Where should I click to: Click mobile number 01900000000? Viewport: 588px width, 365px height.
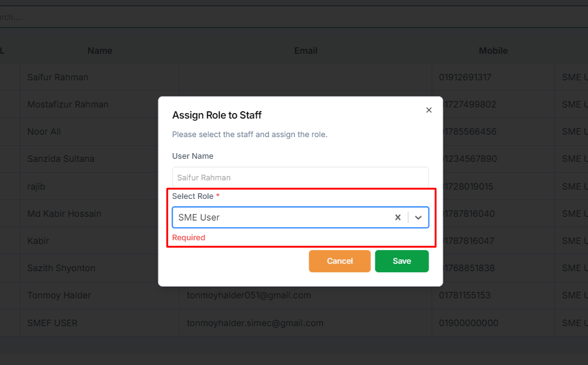(469, 323)
